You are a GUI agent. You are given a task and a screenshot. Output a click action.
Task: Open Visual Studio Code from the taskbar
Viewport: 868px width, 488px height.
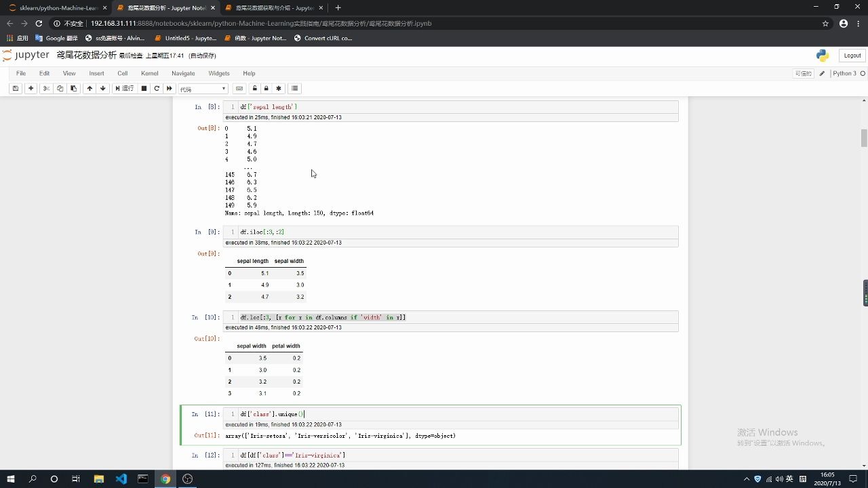click(121, 479)
